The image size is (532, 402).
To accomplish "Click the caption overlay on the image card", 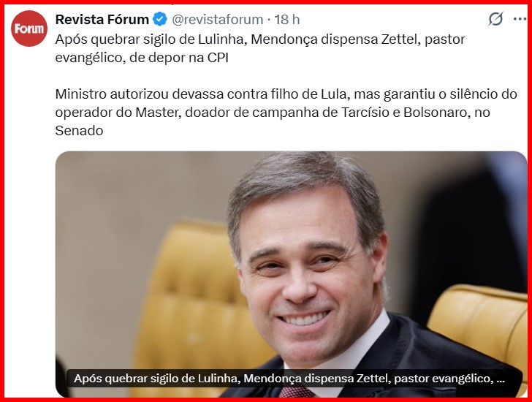I will tap(289, 379).
